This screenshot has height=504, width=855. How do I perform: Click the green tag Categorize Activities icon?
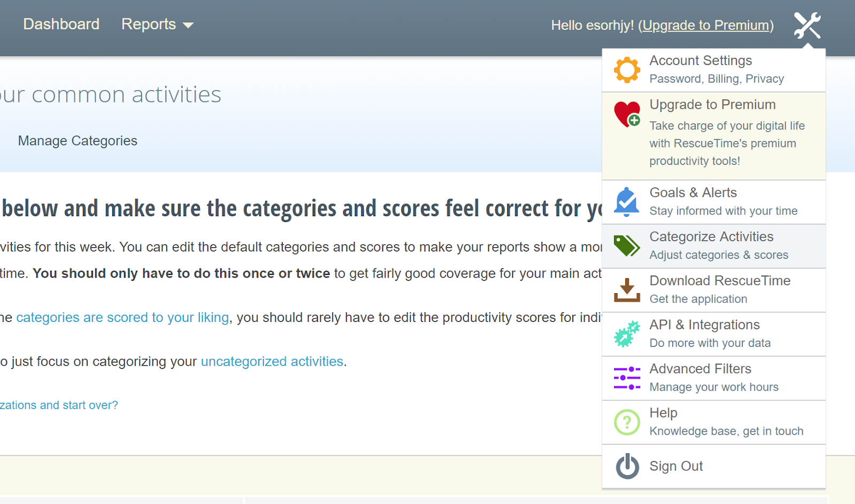627,246
